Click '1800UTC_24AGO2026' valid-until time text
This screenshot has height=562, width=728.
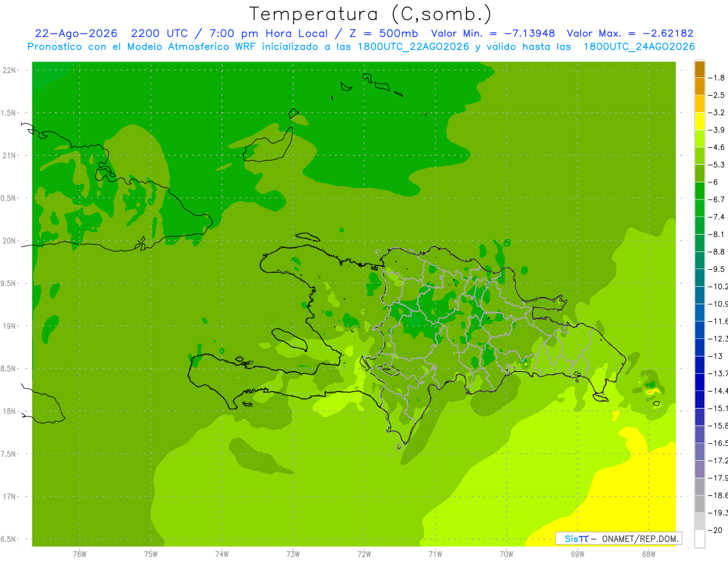(639, 47)
